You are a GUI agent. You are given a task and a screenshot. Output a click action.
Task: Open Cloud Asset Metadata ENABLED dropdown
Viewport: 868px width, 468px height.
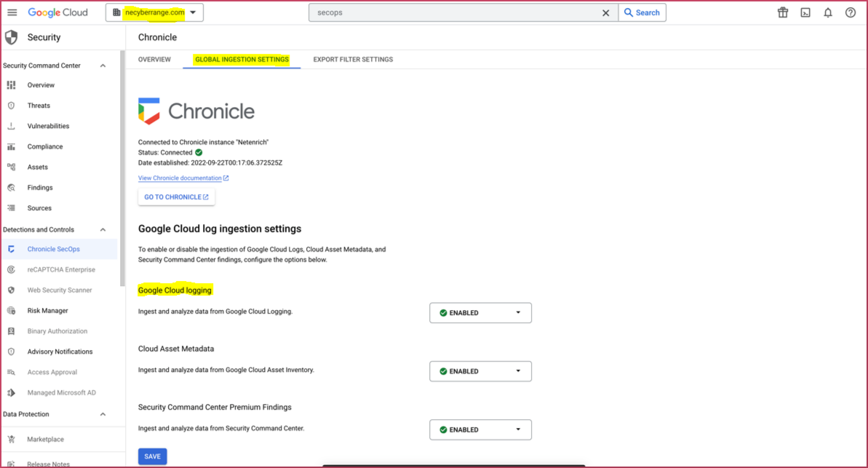pos(480,371)
